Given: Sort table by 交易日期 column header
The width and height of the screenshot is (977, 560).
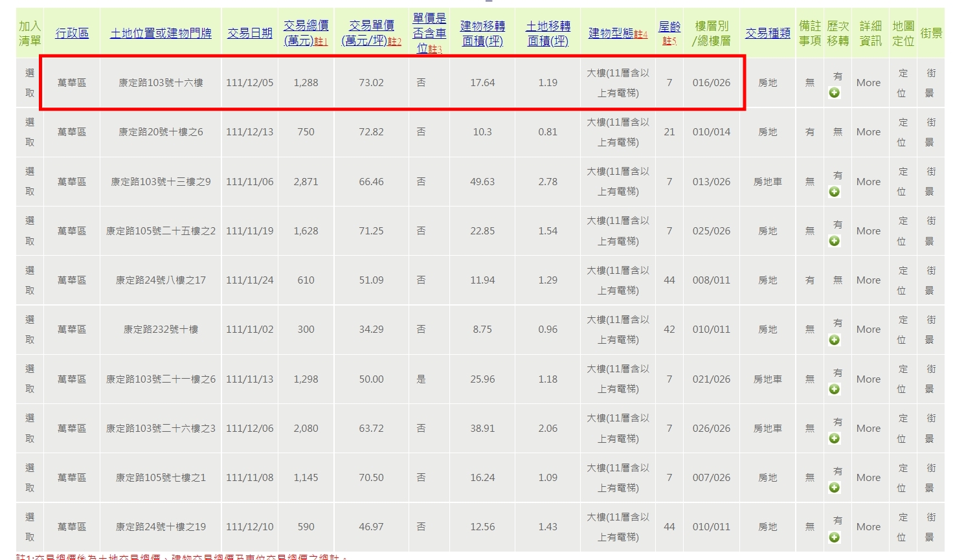Looking at the screenshot, I should pyautogui.click(x=249, y=33).
